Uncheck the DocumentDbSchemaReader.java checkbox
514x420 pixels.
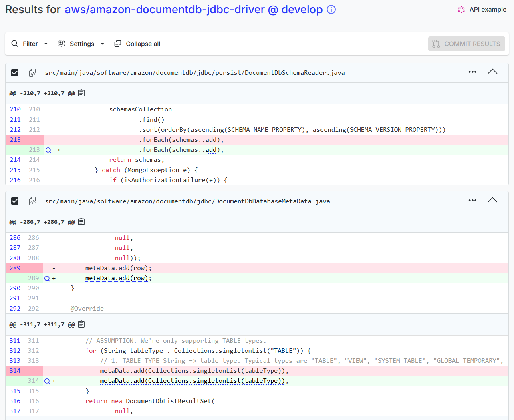click(x=15, y=73)
